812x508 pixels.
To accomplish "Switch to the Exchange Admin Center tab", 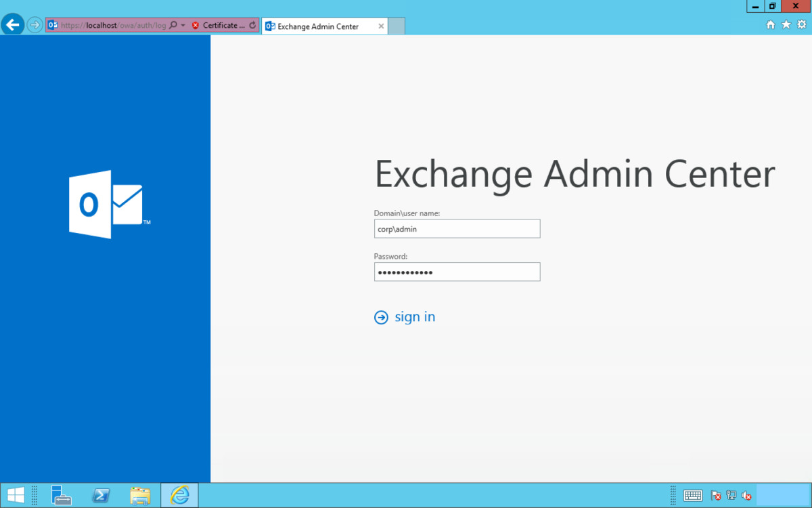I will [x=318, y=26].
